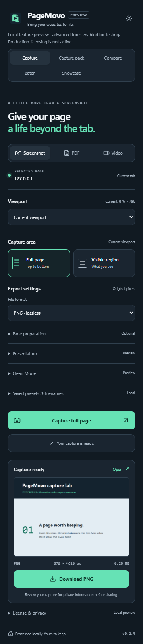143x644 pixels.
Task: Select the Visible region capture area option
Action: click(104, 263)
